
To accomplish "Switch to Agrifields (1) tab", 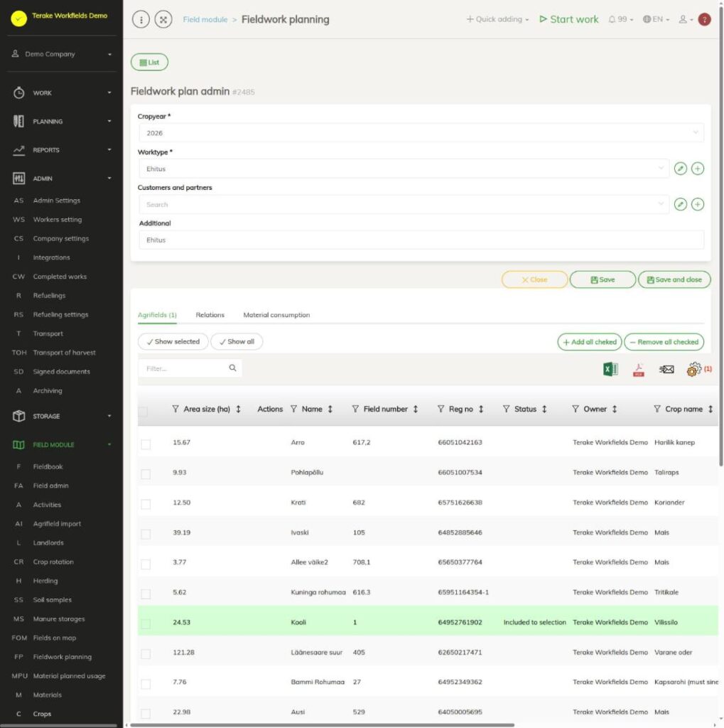I will [157, 315].
